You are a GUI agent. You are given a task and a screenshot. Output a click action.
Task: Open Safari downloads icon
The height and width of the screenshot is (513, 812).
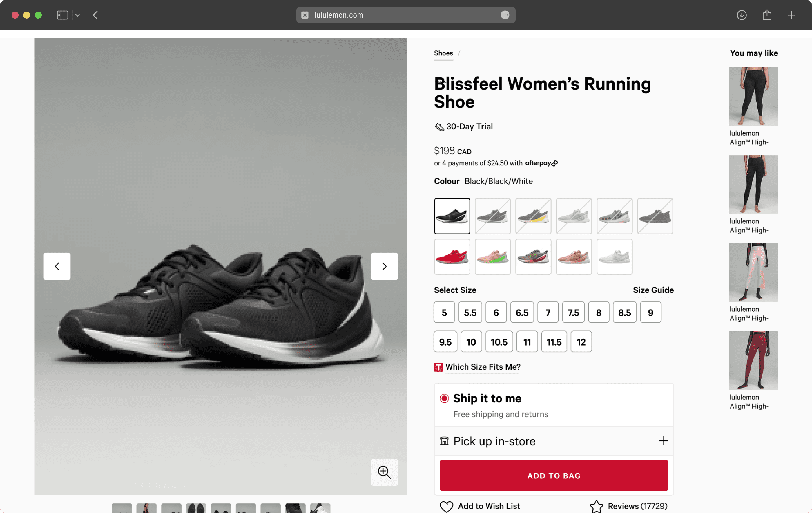point(741,15)
